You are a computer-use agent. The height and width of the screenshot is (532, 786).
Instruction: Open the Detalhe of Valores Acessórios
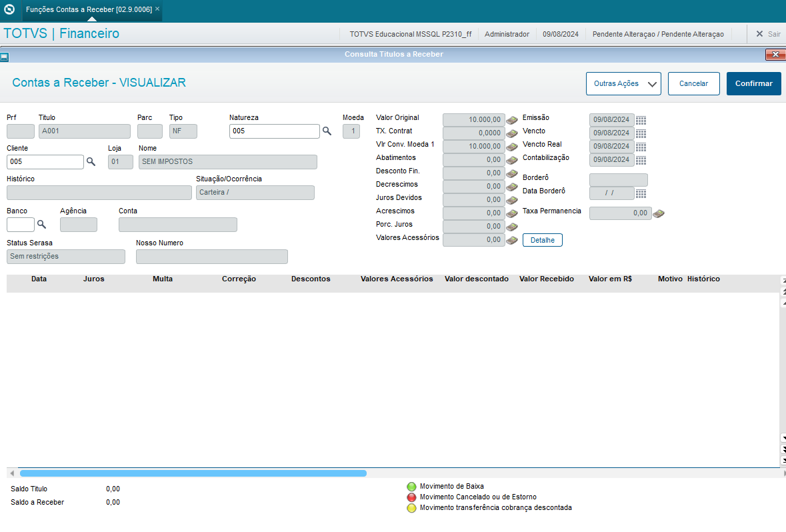(x=542, y=240)
